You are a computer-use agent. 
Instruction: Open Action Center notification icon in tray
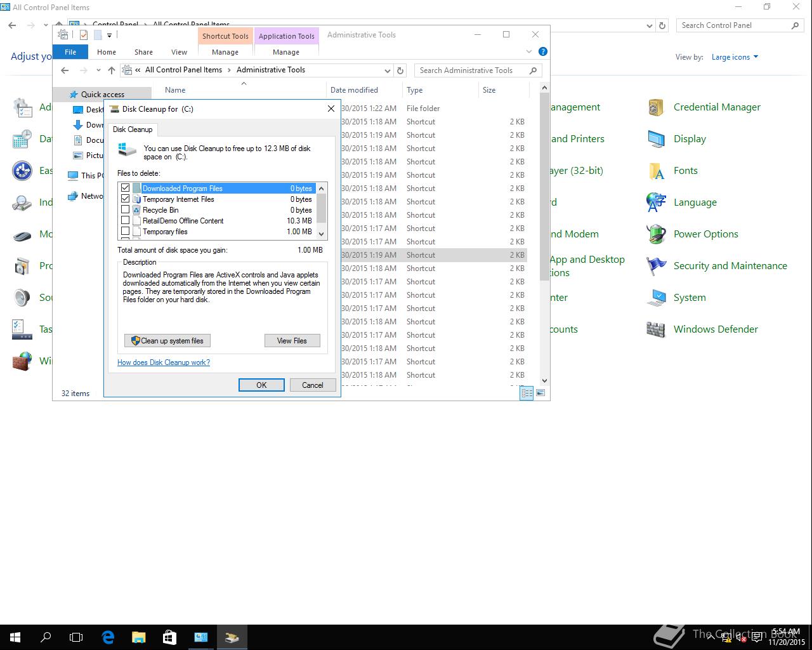click(x=757, y=637)
